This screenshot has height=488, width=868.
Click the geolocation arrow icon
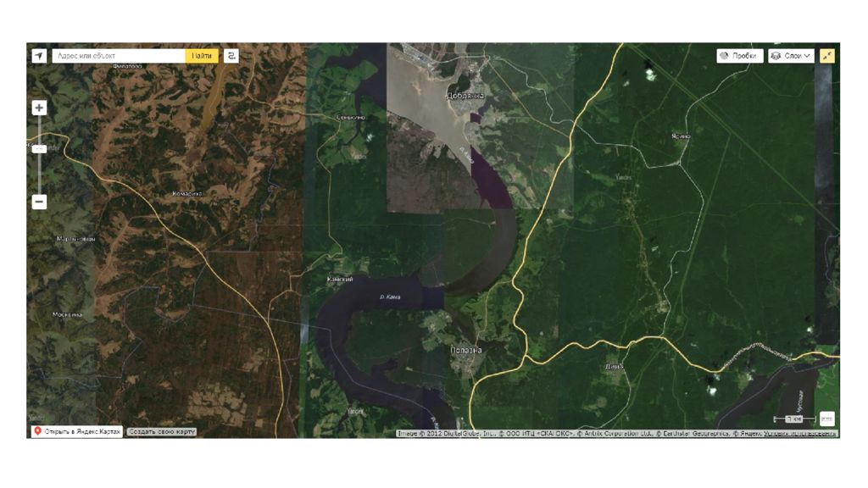[x=39, y=56]
